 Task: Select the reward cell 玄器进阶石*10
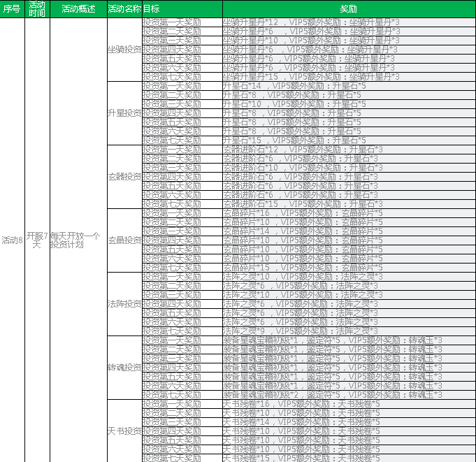coord(349,168)
